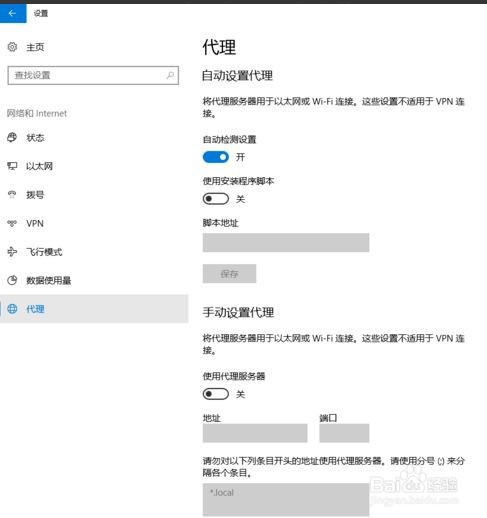Open the Airplane mode icon
487x518 pixels.
[x=12, y=252]
